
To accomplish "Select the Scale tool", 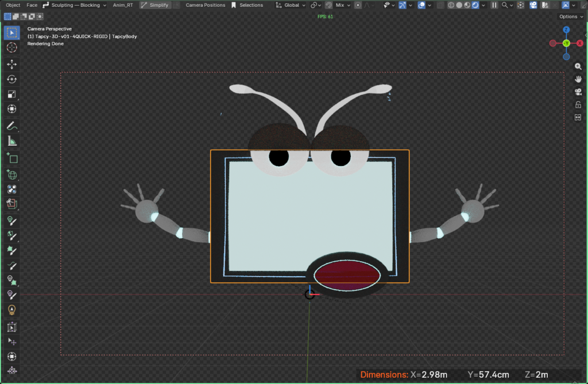I will (11, 94).
